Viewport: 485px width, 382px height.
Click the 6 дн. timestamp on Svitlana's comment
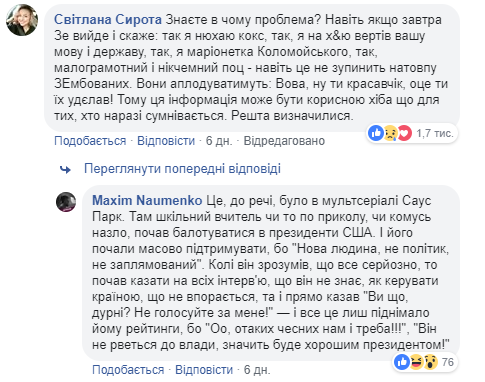tap(219, 141)
